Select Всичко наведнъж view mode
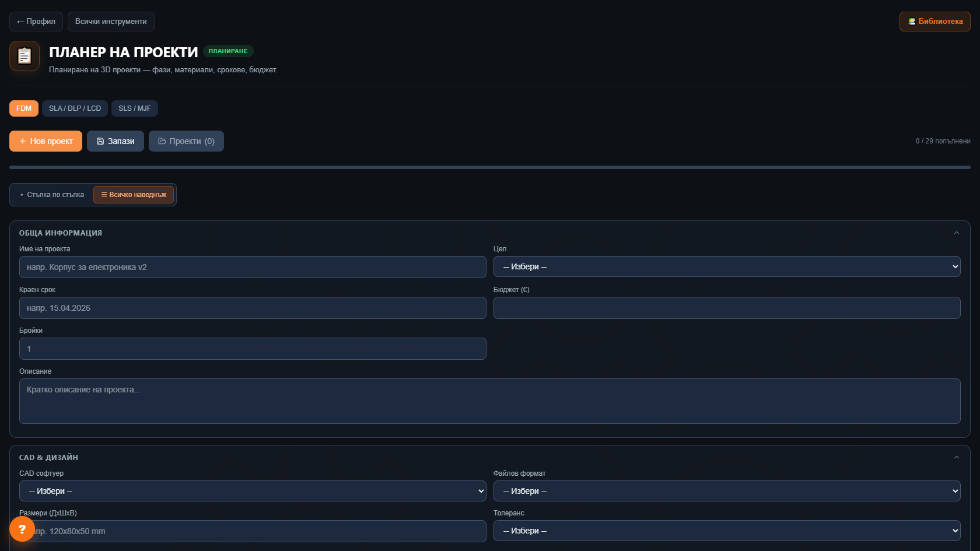This screenshot has height=551, width=980. pos(134,195)
